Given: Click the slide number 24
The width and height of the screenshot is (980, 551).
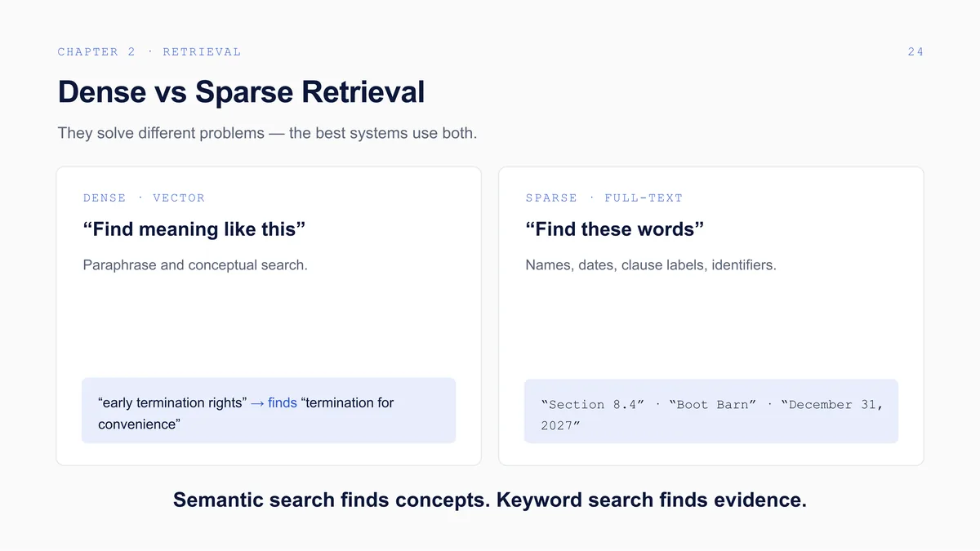Looking at the screenshot, I should click(915, 51).
